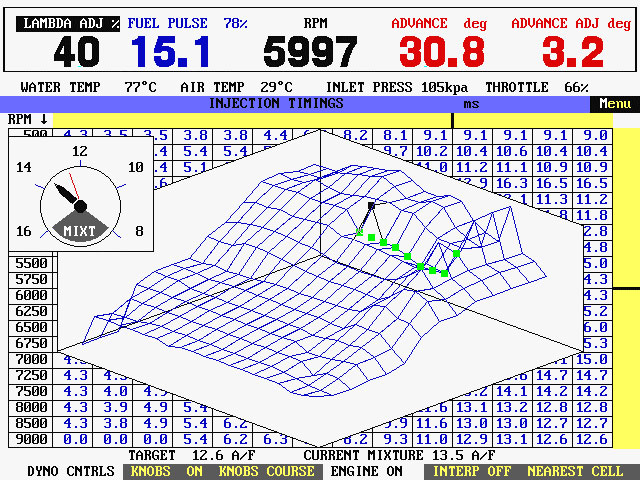Open the Menu button in title bar
Viewport: 640px width, 480px height.
[x=613, y=103]
